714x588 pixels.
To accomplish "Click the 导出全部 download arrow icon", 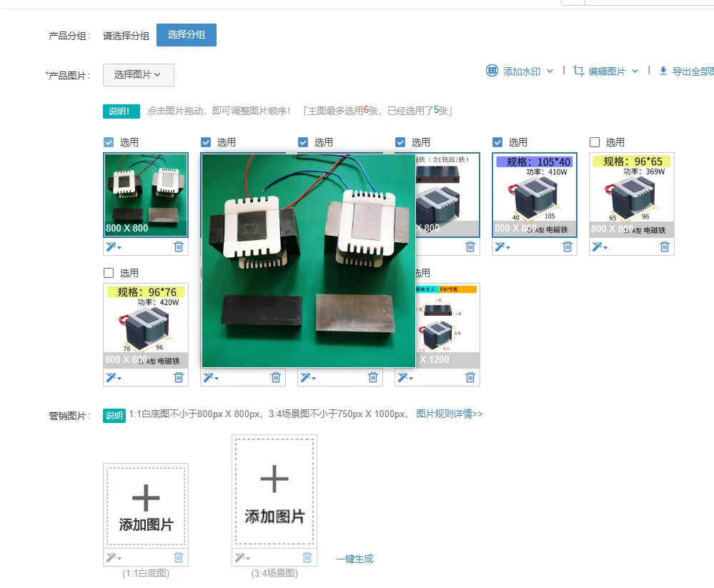I will point(663,71).
